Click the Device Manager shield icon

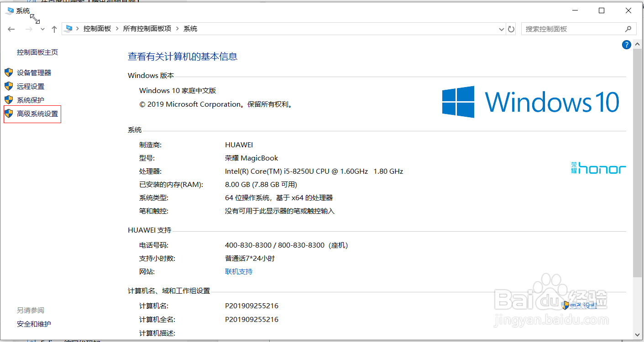coord(9,73)
